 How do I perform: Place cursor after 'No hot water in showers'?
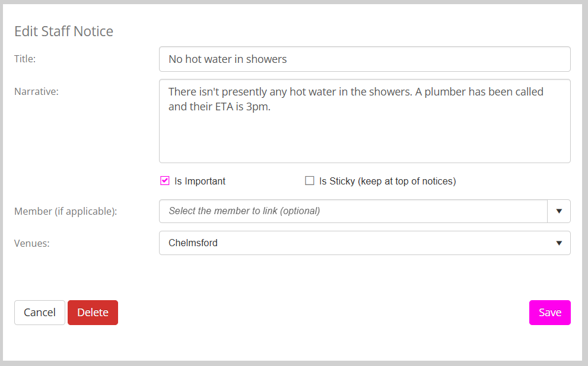(x=288, y=59)
